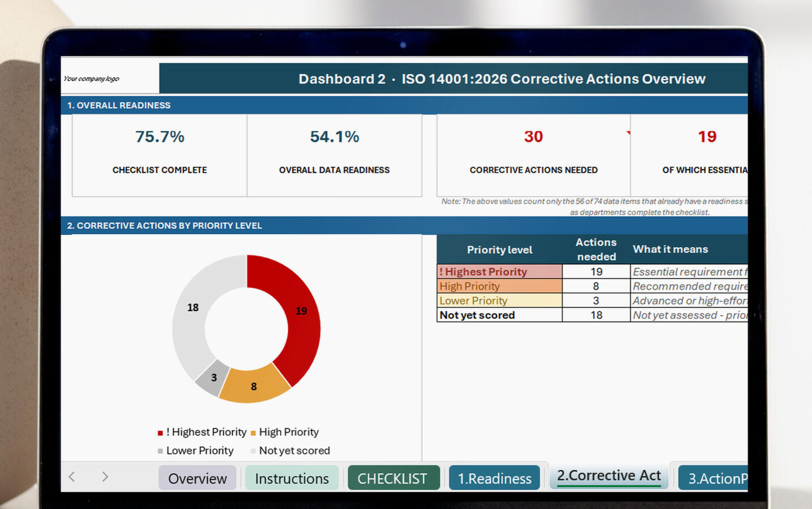The height and width of the screenshot is (509, 812).
Task: Click the Not yet scored legend marker
Action: coord(253,451)
